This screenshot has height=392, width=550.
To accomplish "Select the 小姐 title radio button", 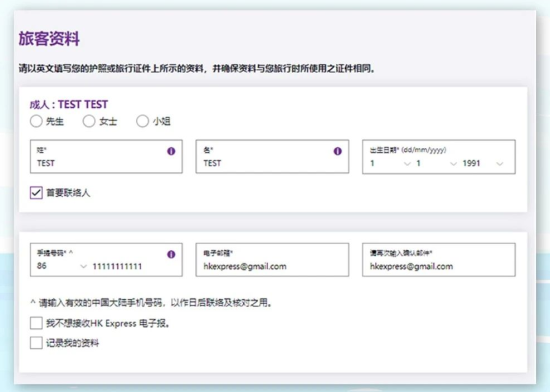I will click(x=142, y=121).
